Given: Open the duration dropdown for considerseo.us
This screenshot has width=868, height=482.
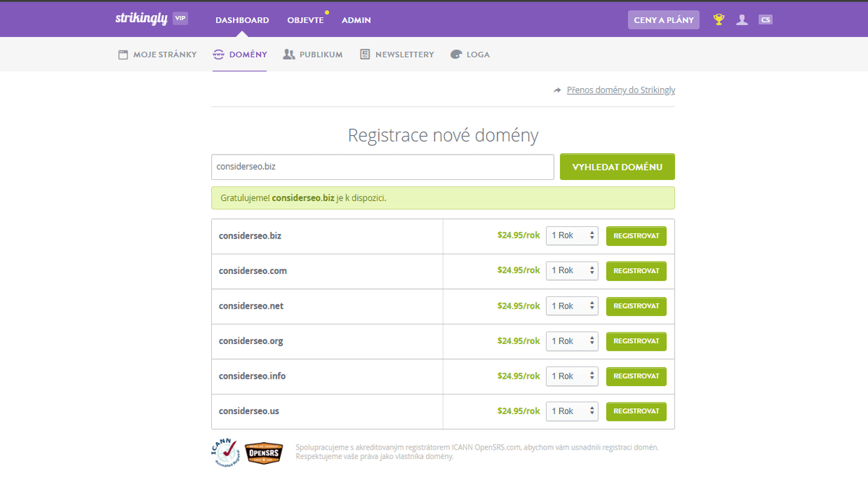Looking at the screenshot, I should click(572, 410).
